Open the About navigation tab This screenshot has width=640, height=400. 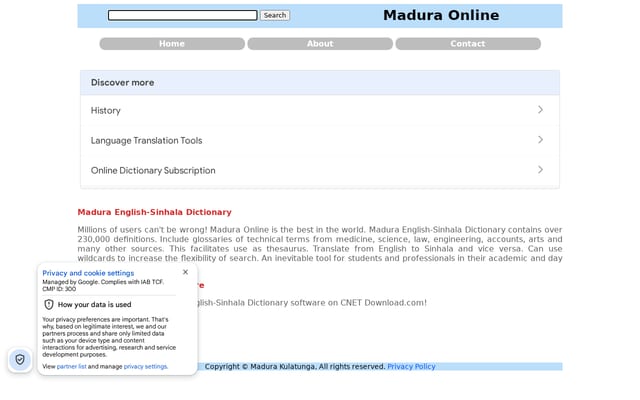320,44
